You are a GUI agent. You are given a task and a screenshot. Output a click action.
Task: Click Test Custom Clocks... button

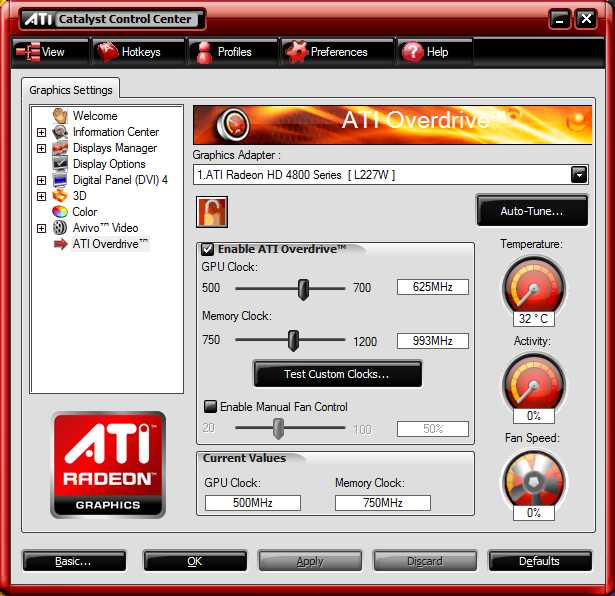[337, 374]
